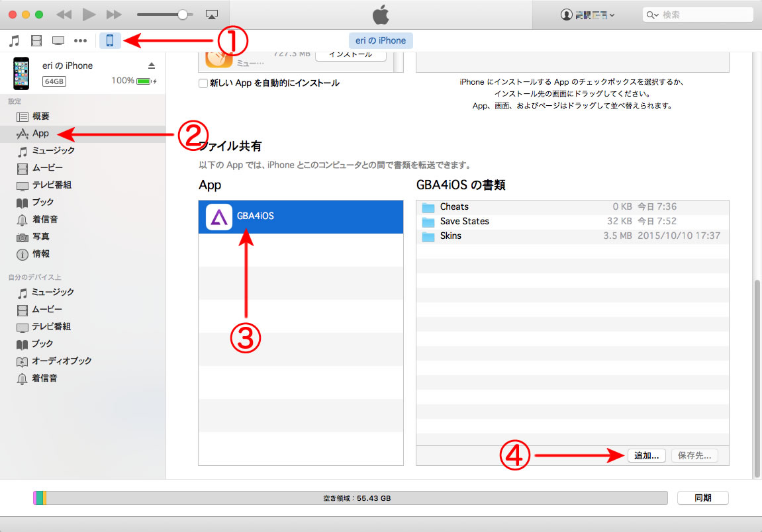
Task: Click the battery 100% indicator
Action: pyautogui.click(x=134, y=81)
